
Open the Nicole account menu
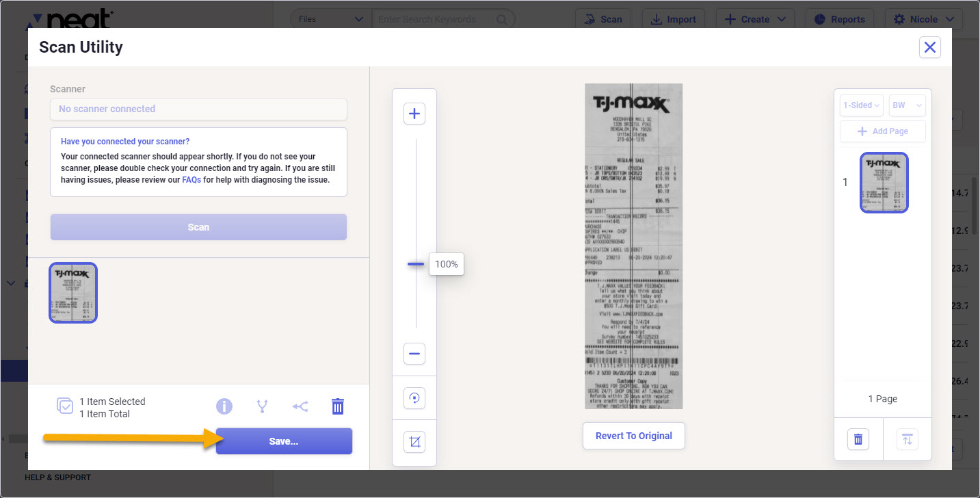[x=923, y=18]
